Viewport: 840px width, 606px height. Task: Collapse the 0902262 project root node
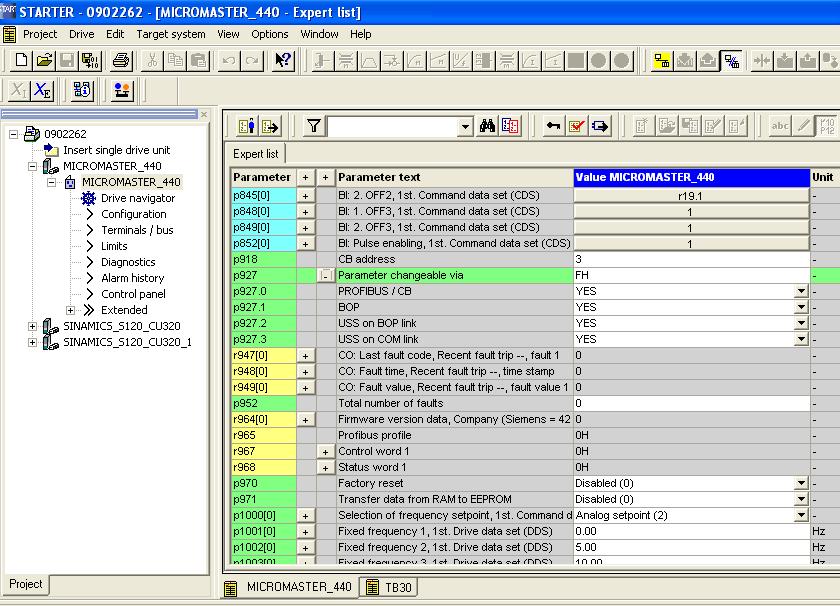point(13,134)
